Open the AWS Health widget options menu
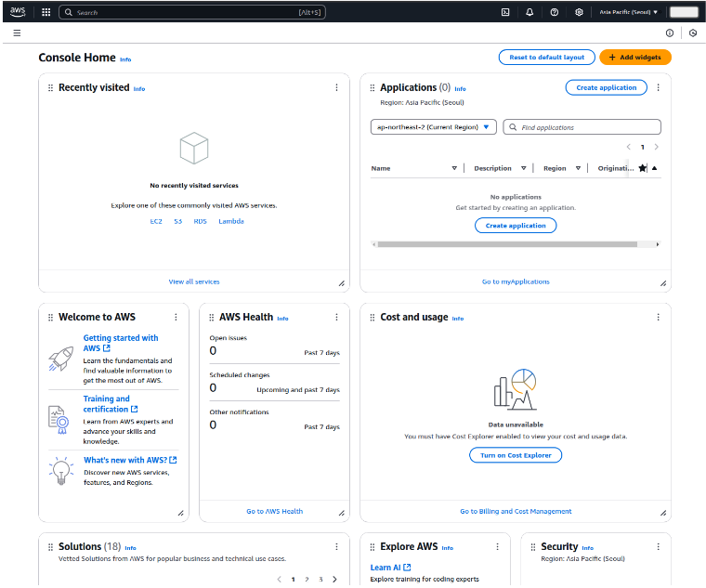 click(x=336, y=317)
